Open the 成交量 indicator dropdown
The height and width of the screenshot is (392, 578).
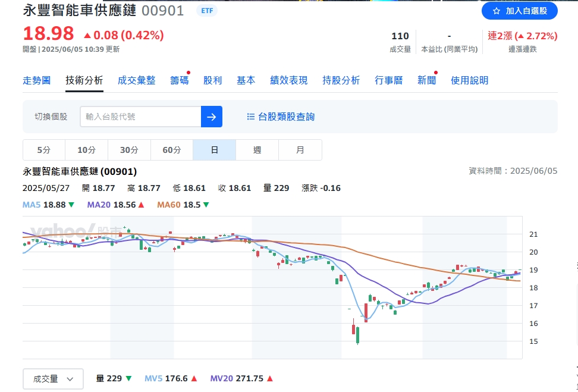53,379
